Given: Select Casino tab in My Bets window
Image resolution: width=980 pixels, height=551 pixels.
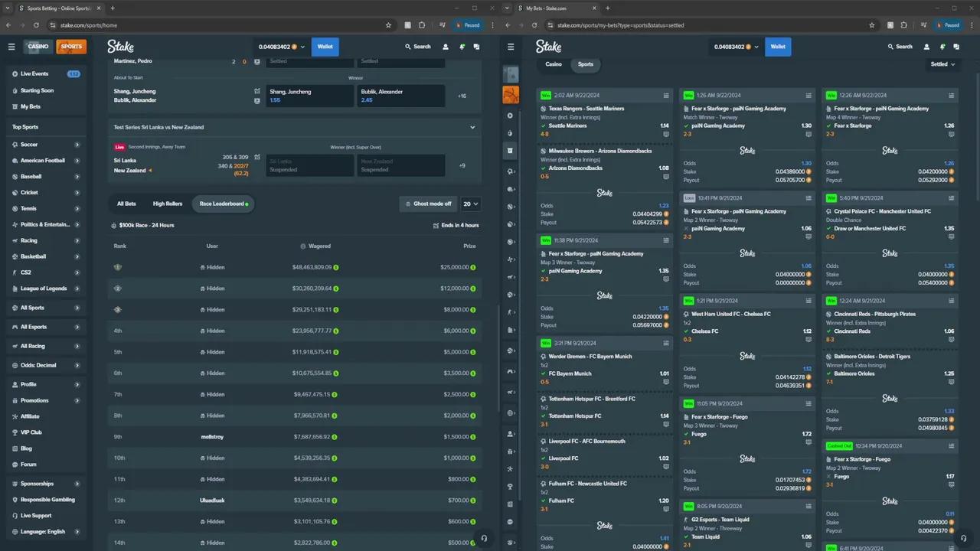Looking at the screenshot, I should [x=554, y=64].
